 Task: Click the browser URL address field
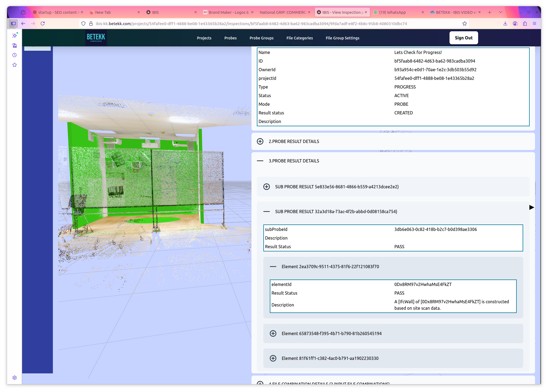[251, 23]
